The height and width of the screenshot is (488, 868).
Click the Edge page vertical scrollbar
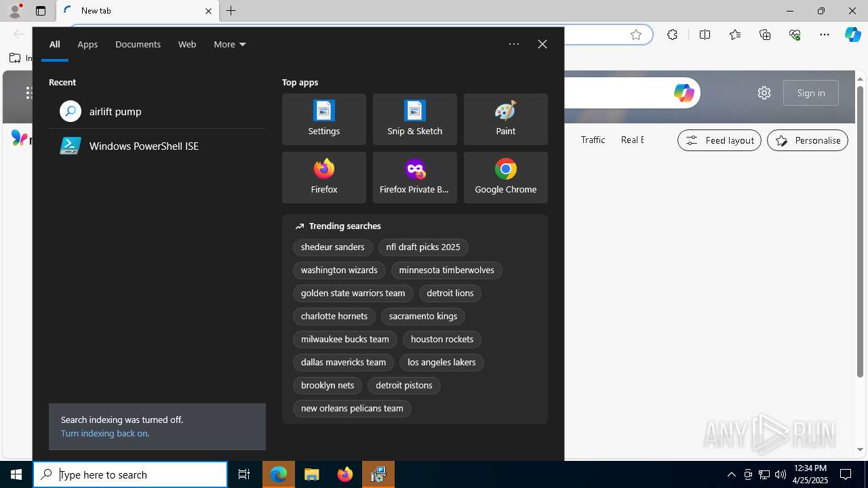coord(860,230)
